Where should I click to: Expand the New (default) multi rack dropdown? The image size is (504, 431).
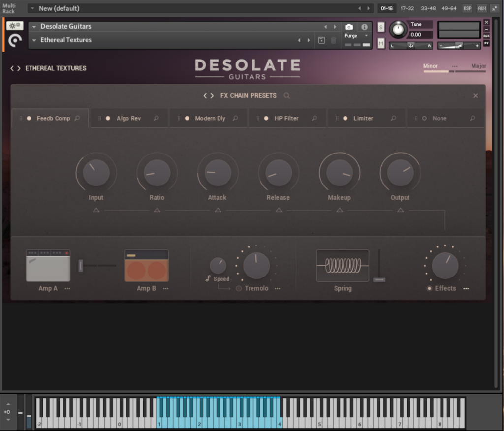tap(32, 8)
